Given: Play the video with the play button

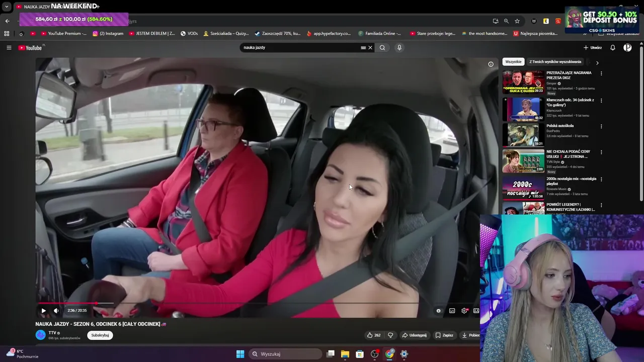Looking at the screenshot, I should click(43, 311).
